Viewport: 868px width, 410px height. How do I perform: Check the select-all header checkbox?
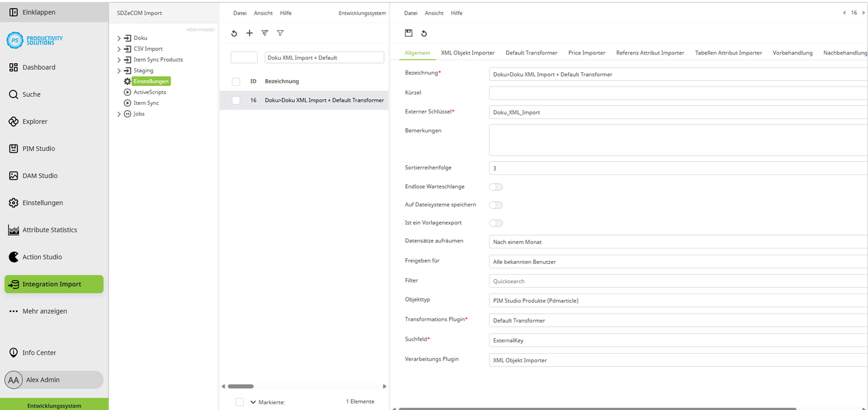pyautogui.click(x=236, y=81)
